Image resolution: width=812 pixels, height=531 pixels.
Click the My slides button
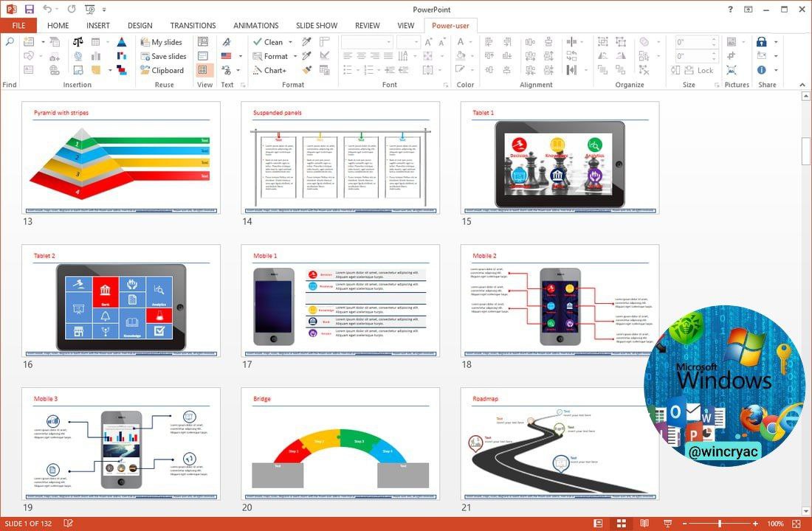(161, 42)
